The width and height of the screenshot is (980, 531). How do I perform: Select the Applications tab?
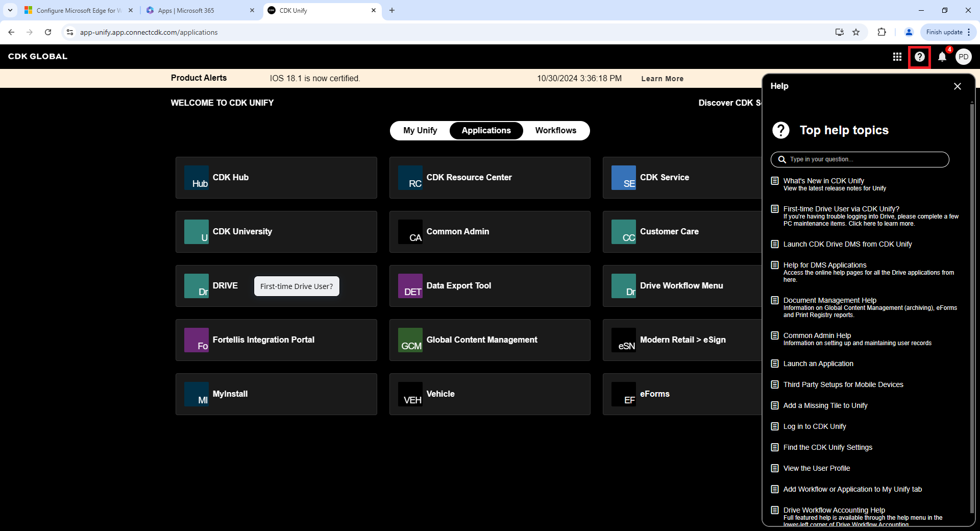pos(486,131)
